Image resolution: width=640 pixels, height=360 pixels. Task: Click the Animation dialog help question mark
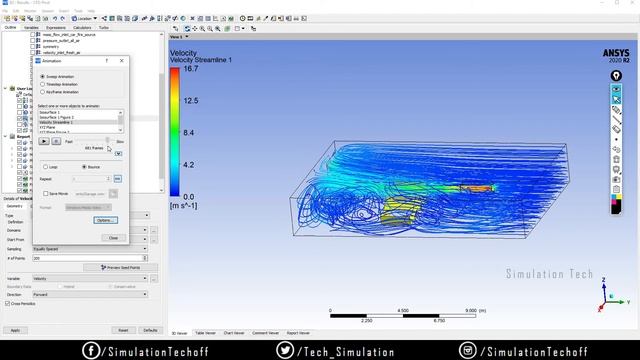tap(107, 61)
